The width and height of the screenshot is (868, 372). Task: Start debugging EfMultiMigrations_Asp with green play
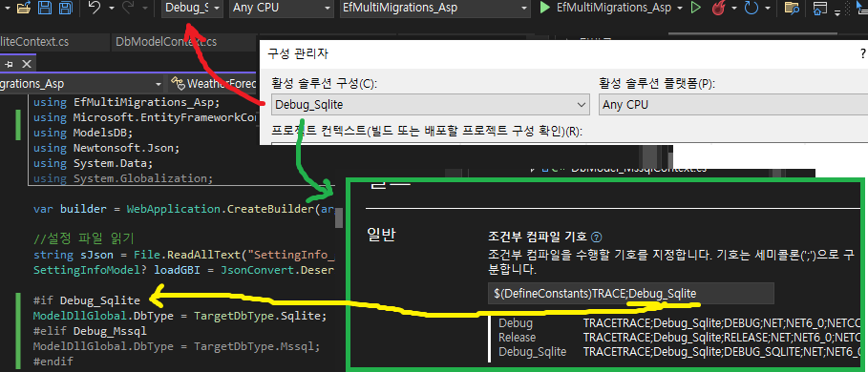604,8
